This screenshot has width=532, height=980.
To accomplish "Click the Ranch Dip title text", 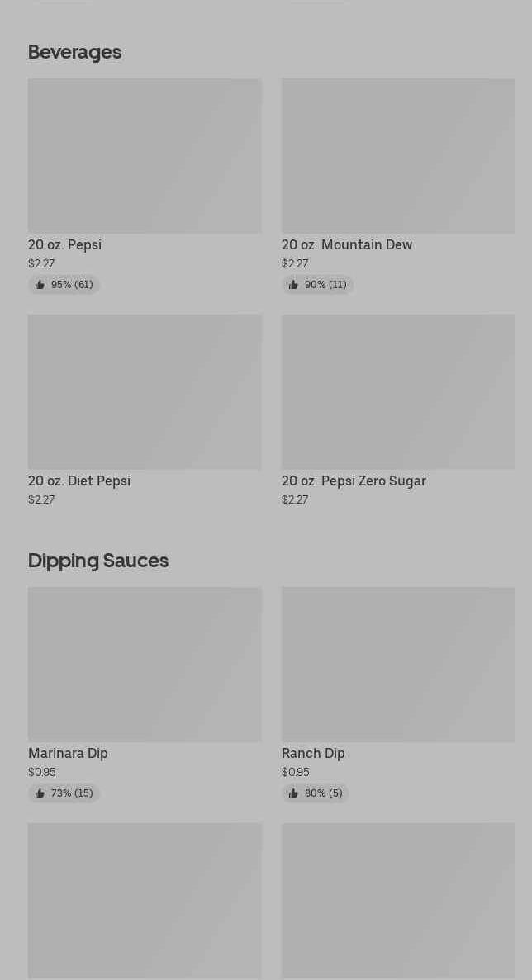I will point(313,754).
